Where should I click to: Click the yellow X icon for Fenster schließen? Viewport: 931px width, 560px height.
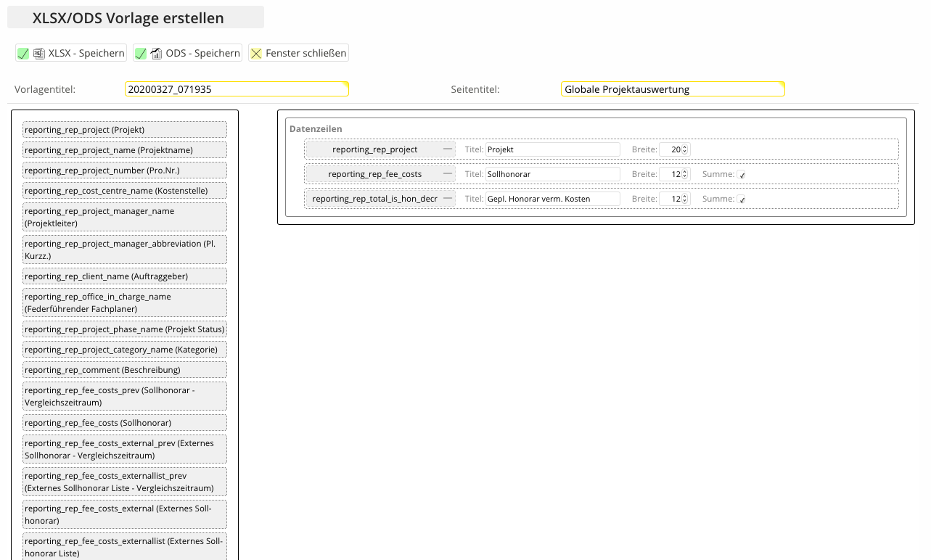point(256,54)
